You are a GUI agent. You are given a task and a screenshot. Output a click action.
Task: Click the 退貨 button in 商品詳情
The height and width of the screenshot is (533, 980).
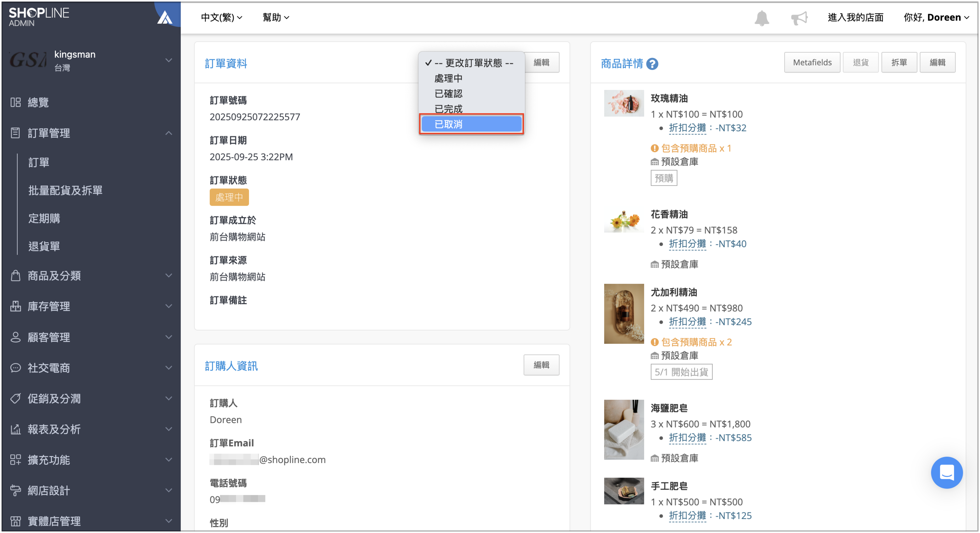point(860,62)
